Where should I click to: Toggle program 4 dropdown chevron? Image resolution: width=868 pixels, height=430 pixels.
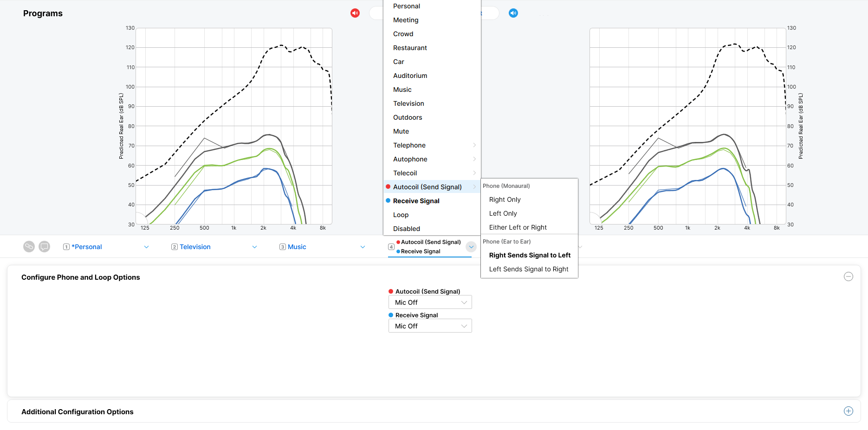471,247
